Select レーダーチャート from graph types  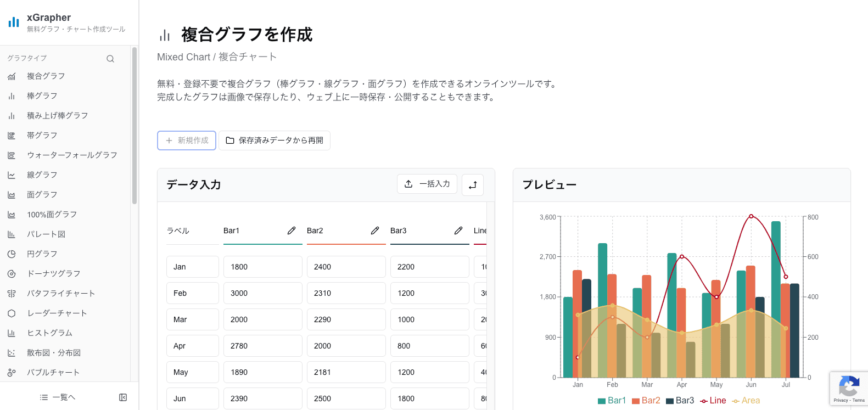[57, 313]
